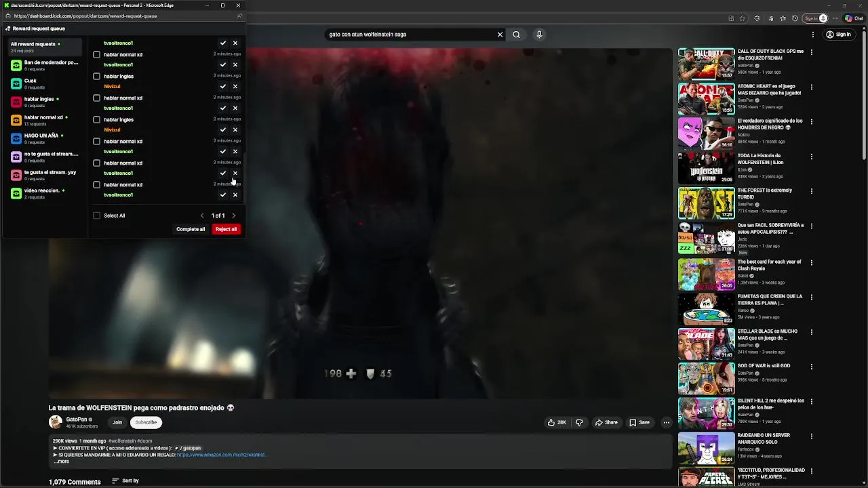
Task: Open 'The best card for each year' video thumbnail
Action: pos(707,273)
